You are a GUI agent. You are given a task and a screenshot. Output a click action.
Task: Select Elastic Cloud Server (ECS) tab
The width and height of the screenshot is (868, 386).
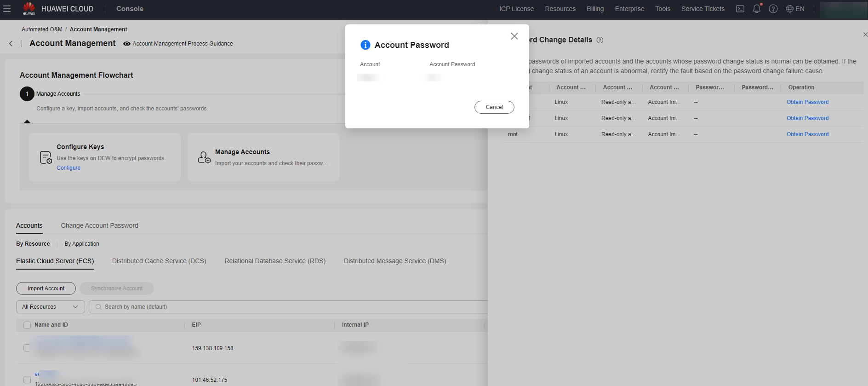click(55, 261)
